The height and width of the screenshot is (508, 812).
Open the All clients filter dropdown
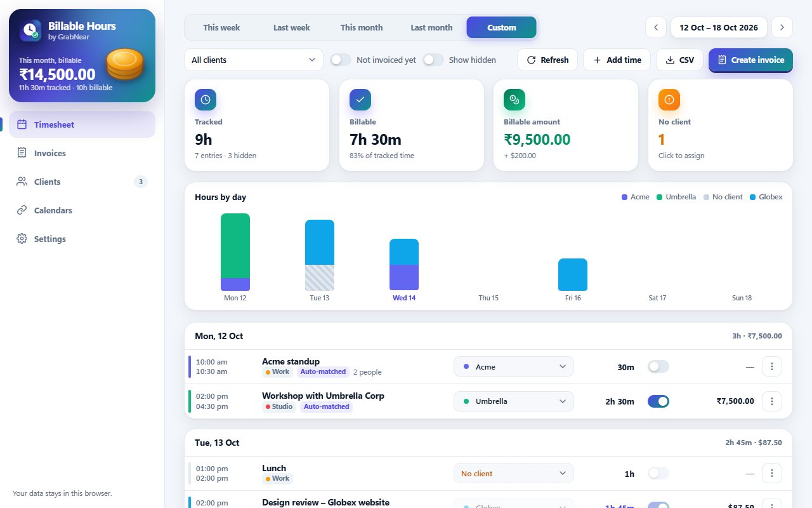click(x=254, y=60)
